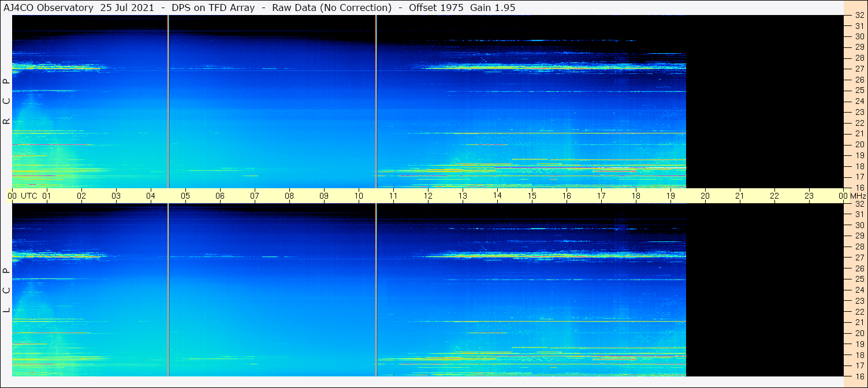
Task: Click LCP frequency scale label '27'
Action: click(x=859, y=258)
